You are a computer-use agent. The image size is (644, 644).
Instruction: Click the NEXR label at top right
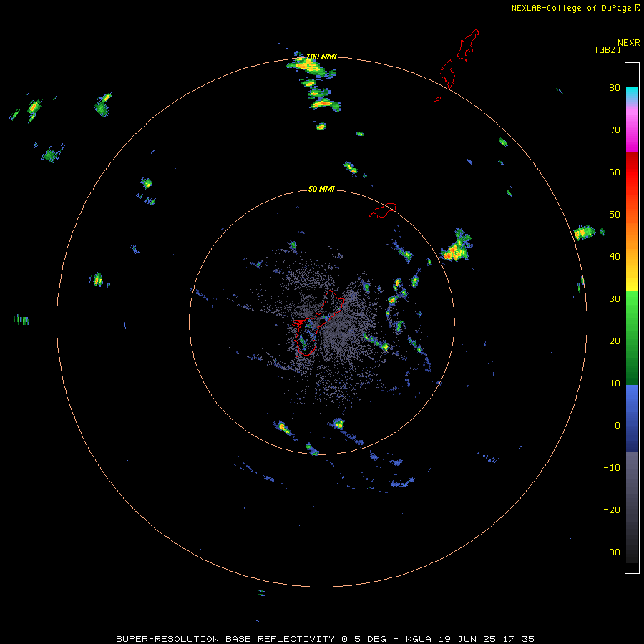tap(629, 43)
